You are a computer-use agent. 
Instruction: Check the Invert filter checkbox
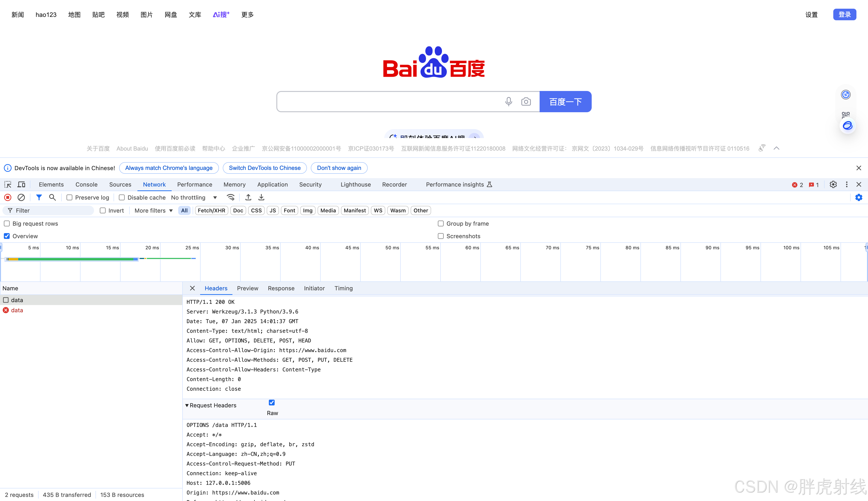[102, 211]
